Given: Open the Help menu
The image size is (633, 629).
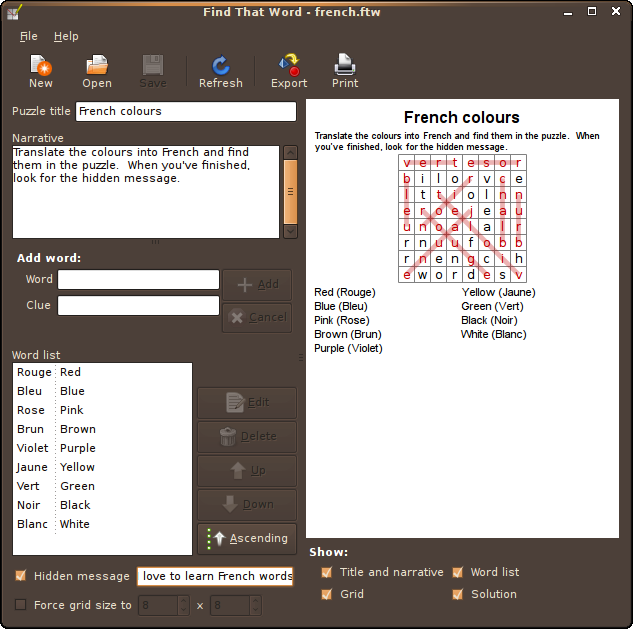Looking at the screenshot, I should click(x=66, y=36).
